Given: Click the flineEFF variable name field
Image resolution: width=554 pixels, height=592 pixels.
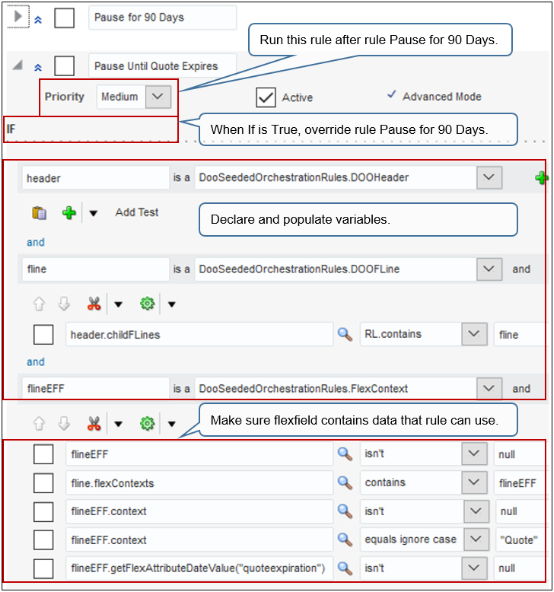Looking at the screenshot, I should tap(95, 388).
